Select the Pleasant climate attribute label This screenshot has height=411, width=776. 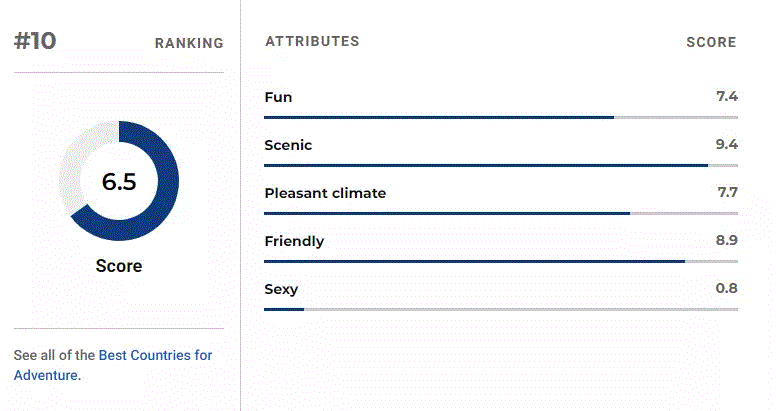(x=325, y=193)
